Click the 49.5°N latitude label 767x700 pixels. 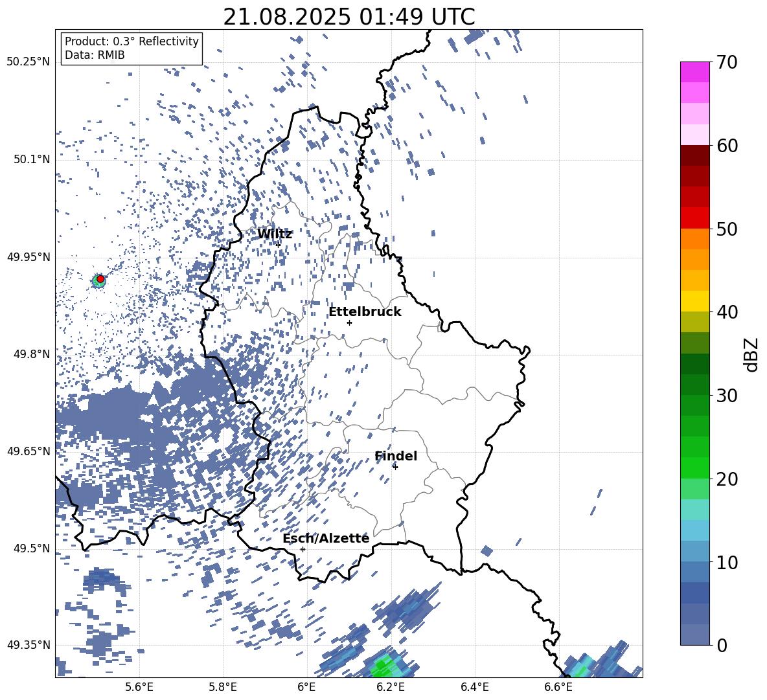pos(31,548)
